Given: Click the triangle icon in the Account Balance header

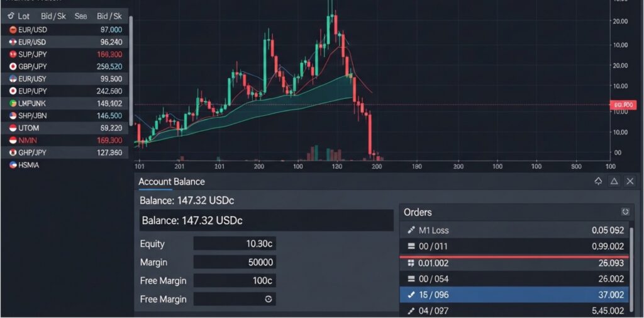Looking at the screenshot, I should tap(614, 181).
